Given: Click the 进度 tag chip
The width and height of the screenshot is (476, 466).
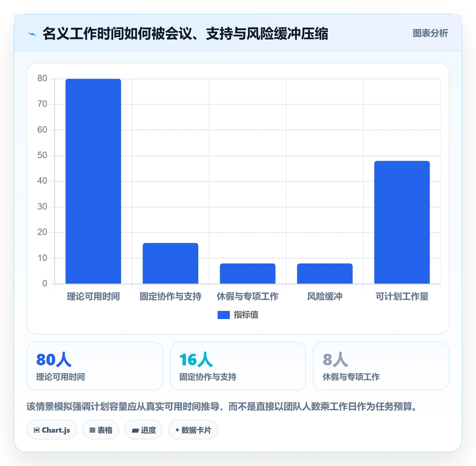Looking at the screenshot, I should coord(143,430).
